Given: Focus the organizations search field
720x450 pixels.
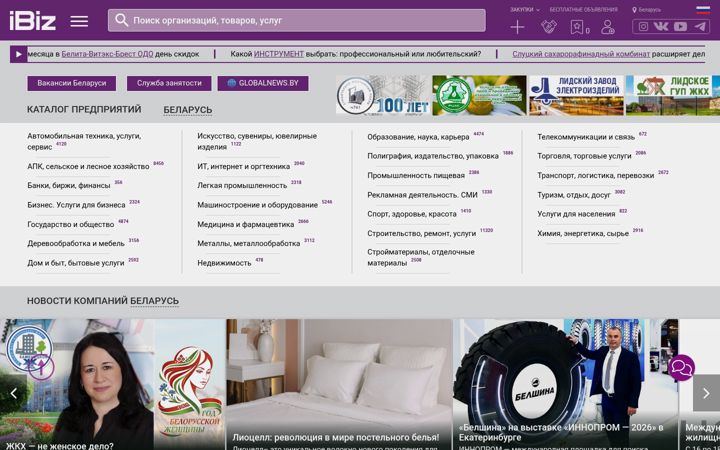Looking at the screenshot, I should (297, 20).
